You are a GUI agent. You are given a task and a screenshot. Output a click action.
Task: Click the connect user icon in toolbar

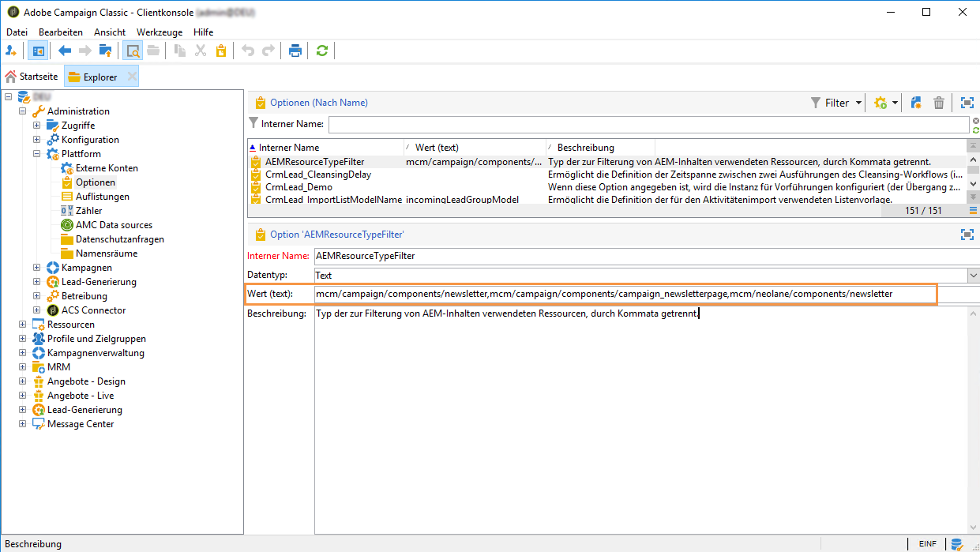(11, 51)
